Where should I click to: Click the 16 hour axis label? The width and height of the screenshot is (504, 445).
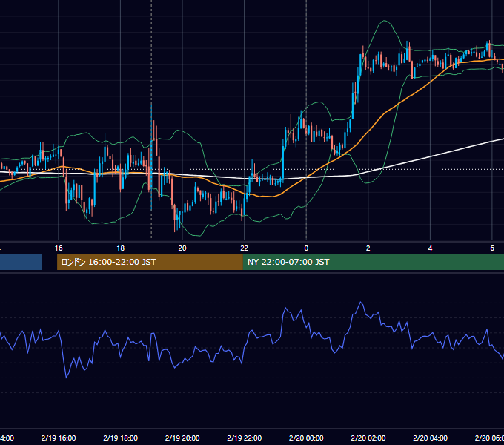59,248
